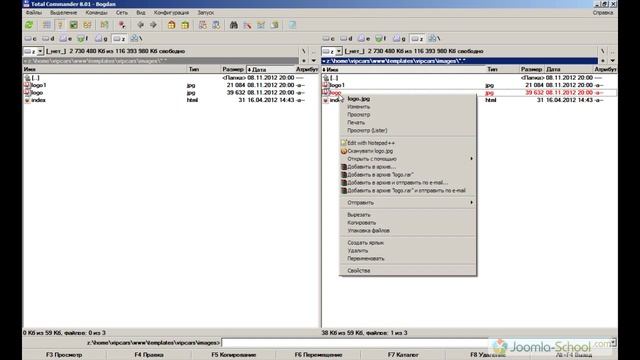This screenshot has height=360, width=640.
Task: Click copy names to clipboard toolbar icon
Action: 274,25
